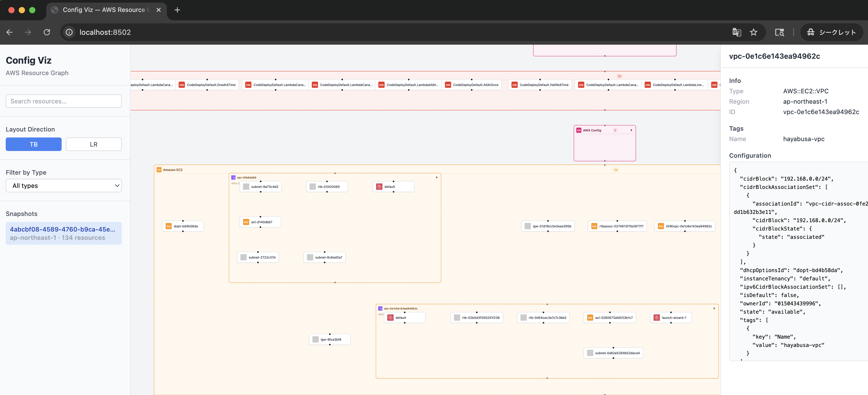This screenshot has height=395, width=868.
Task: Click the hayabusa-vpc Name tag value
Action: (x=804, y=139)
